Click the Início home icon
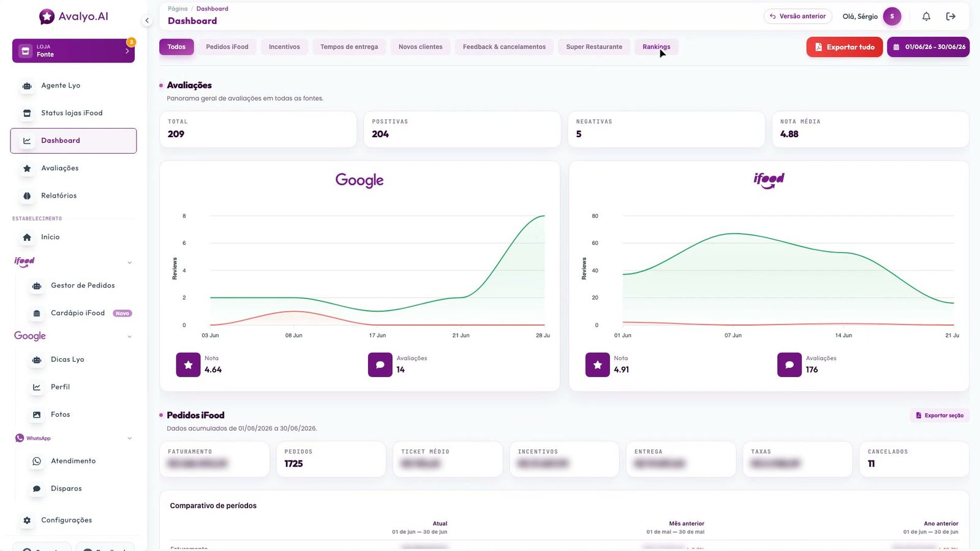 click(27, 237)
